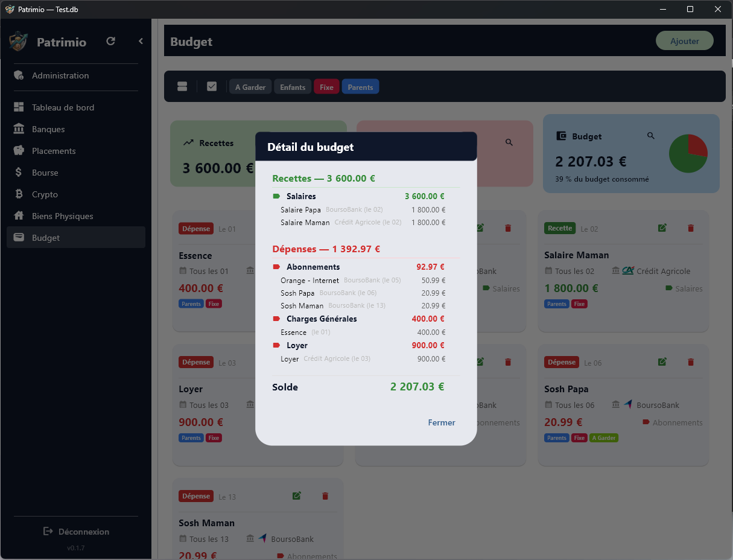Click the version label v0.1.7
The height and width of the screenshot is (560, 733).
[x=76, y=548]
